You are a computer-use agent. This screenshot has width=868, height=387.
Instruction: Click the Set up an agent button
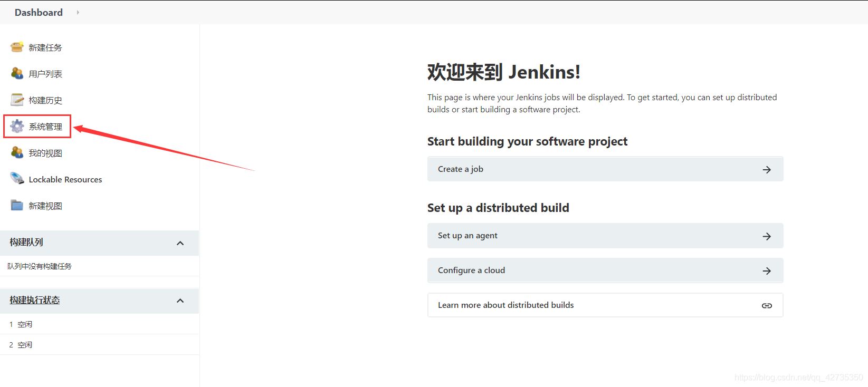[605, 236]
